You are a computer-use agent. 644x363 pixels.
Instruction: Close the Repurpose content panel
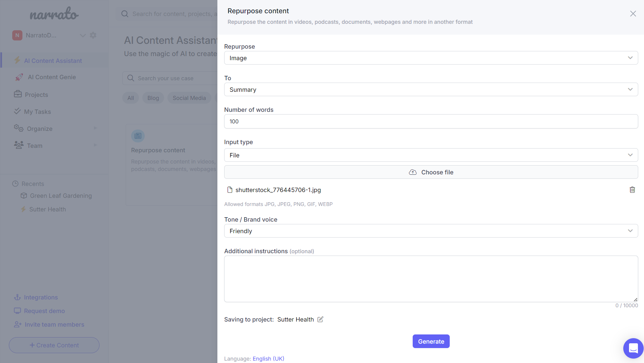633,14
